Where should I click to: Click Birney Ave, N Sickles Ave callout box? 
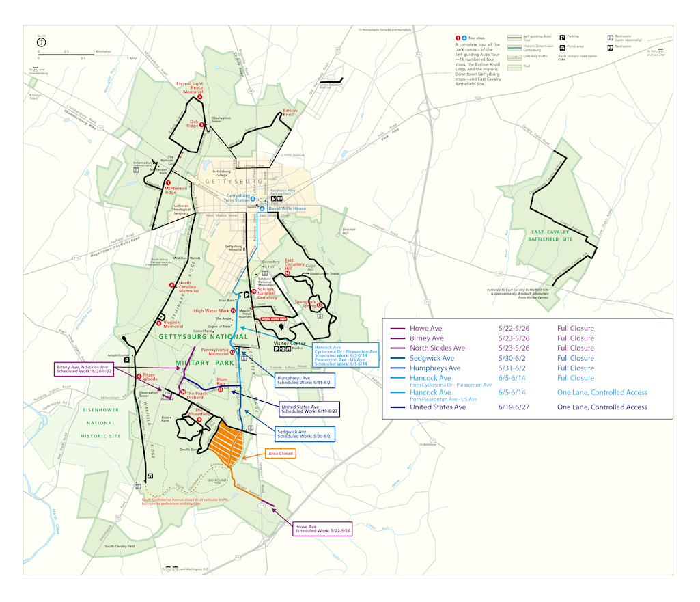point(84,369)
